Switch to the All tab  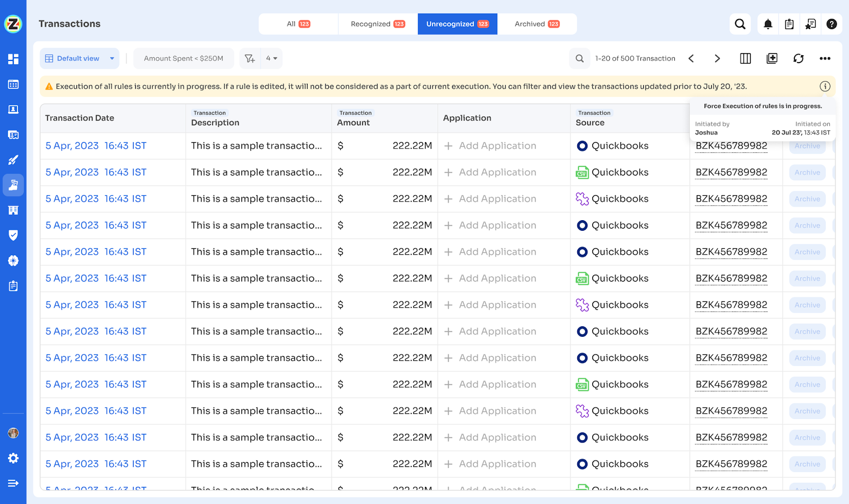tap(298, 24)
